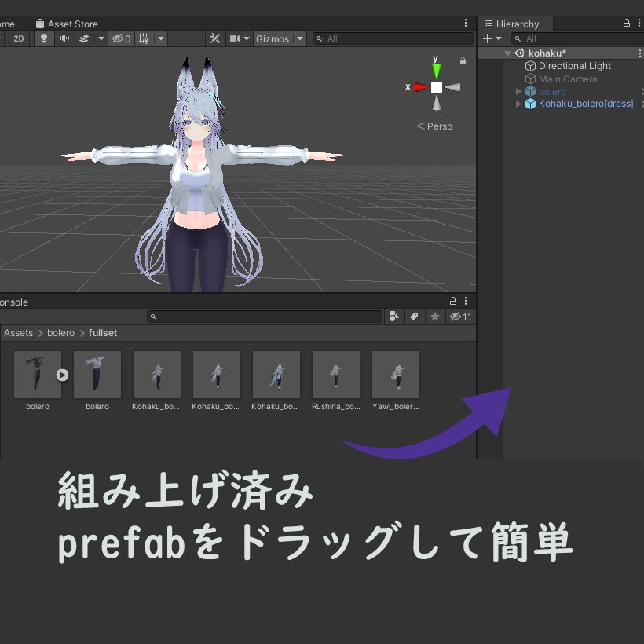644x644 pixels.
Task: Click the Collab toggle star in Console toolbar
Action: (434, 317)
